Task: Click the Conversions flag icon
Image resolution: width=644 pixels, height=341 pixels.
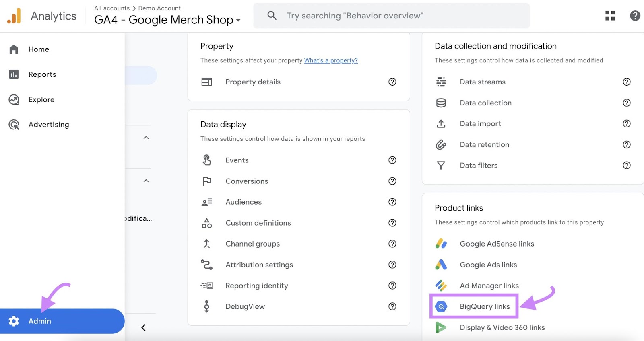Action: (x=206, y=181)
